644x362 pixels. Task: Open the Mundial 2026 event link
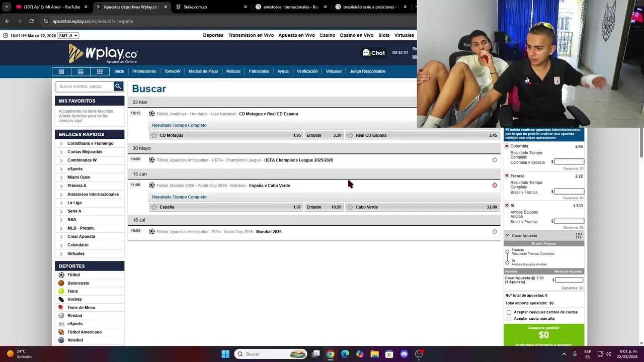269,232
